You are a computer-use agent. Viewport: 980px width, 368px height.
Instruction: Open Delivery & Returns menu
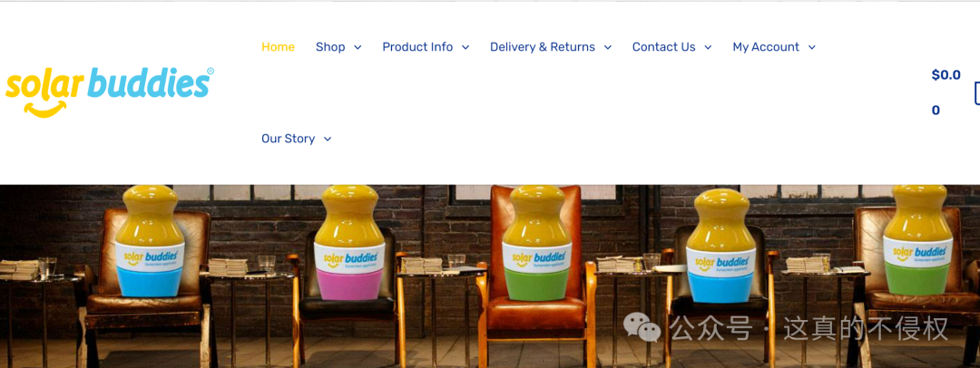543,47
